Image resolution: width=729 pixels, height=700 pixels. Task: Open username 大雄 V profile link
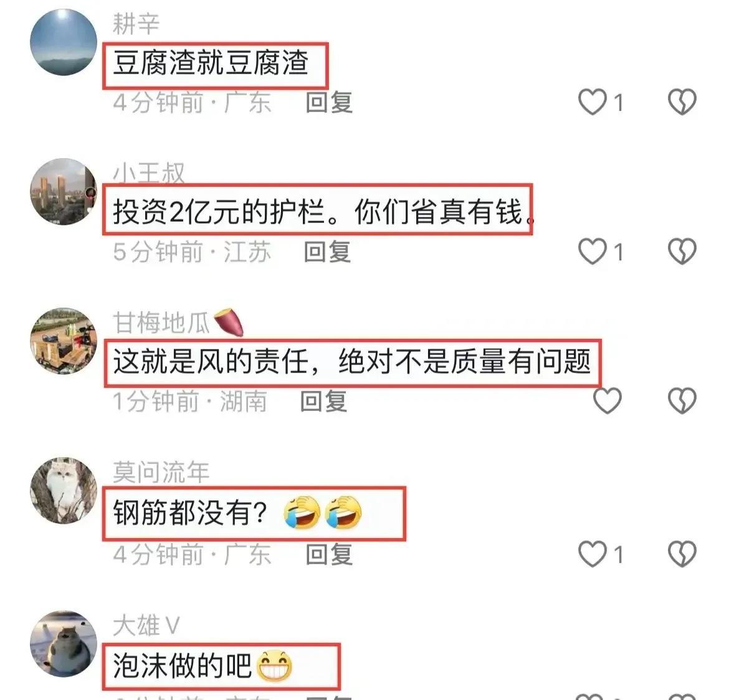coord(146,625)
